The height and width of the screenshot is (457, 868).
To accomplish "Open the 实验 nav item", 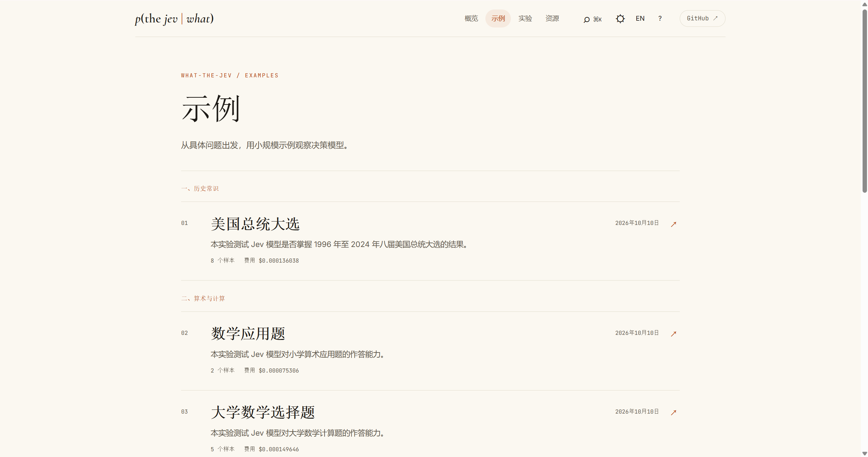I will [525, 19].
